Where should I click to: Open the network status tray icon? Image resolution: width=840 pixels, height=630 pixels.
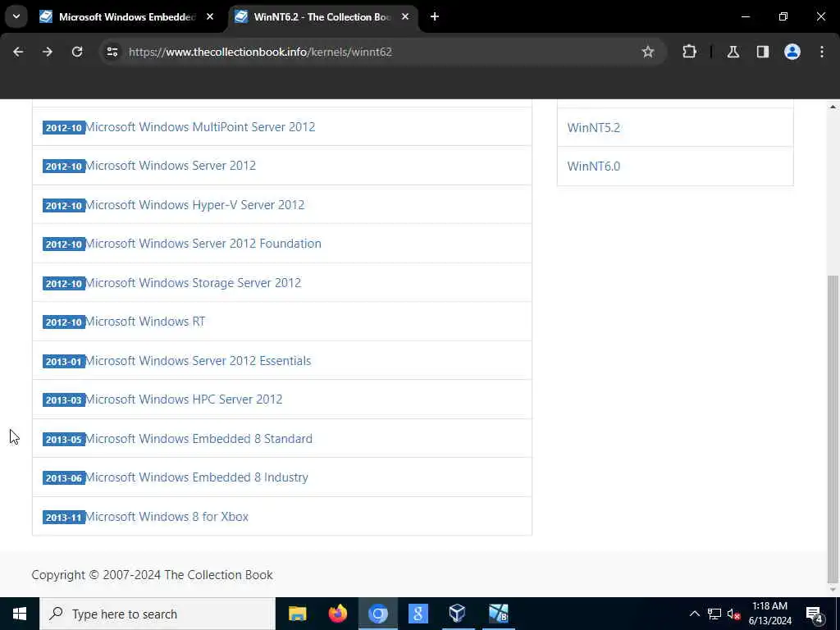pyautogui.click(x=714, y=614)
